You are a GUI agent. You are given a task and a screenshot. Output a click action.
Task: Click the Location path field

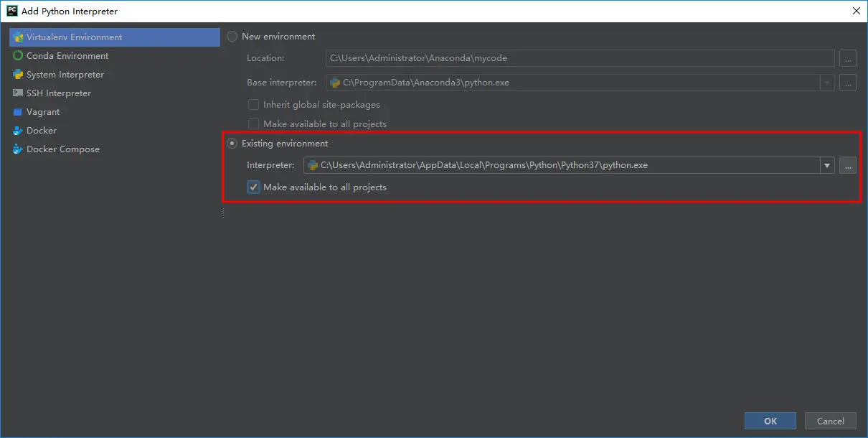tap(580, 58)
